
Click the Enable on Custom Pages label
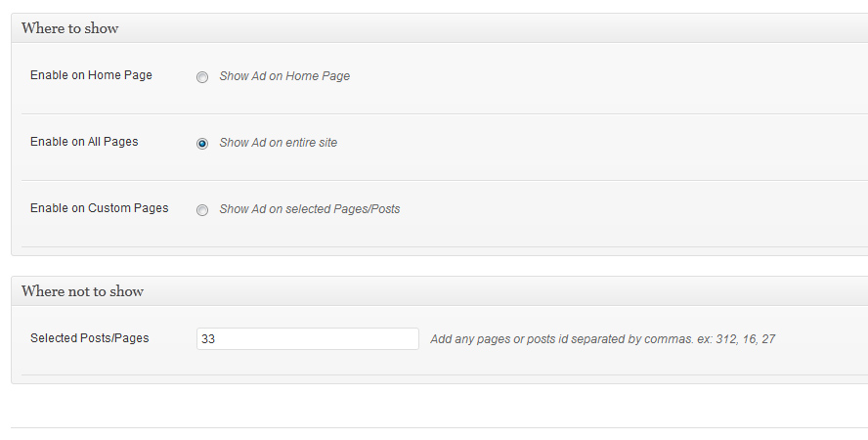pyautogui.click(x=99, y=208)
